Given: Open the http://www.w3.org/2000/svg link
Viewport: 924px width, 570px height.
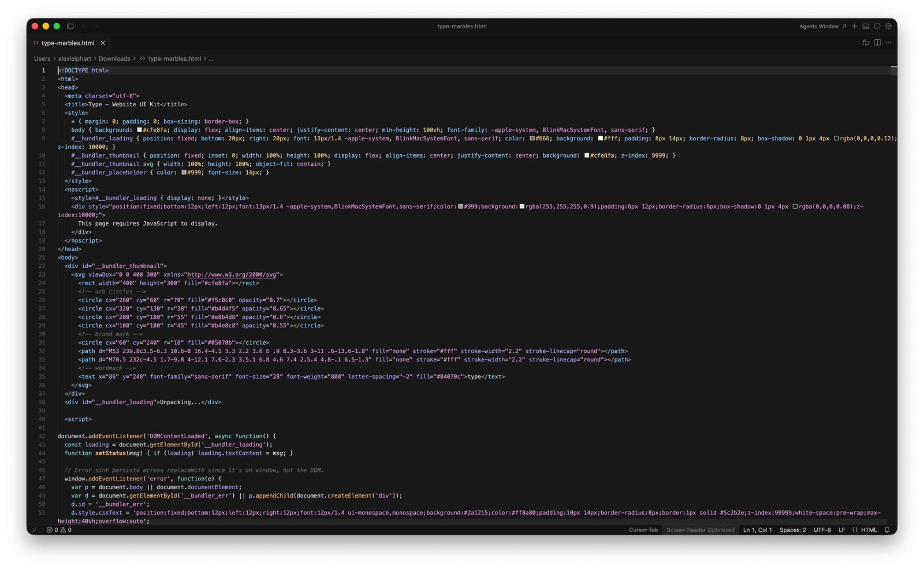Looking at the screenshot, I should (x=232, y=275).
